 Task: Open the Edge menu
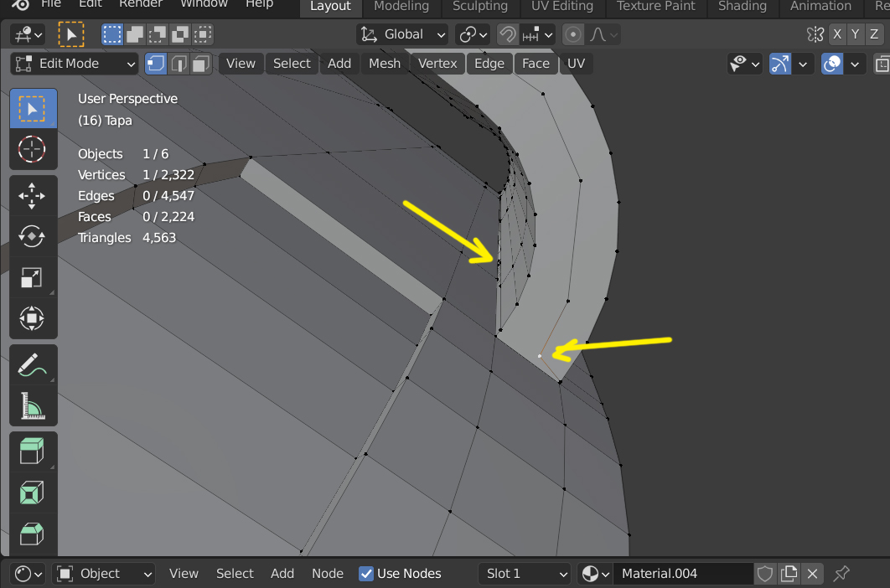click(x=489, y=64)
